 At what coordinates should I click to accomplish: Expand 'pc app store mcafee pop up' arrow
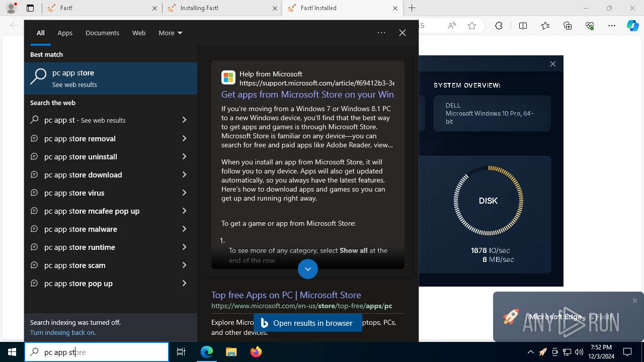(x=184, y=211)
